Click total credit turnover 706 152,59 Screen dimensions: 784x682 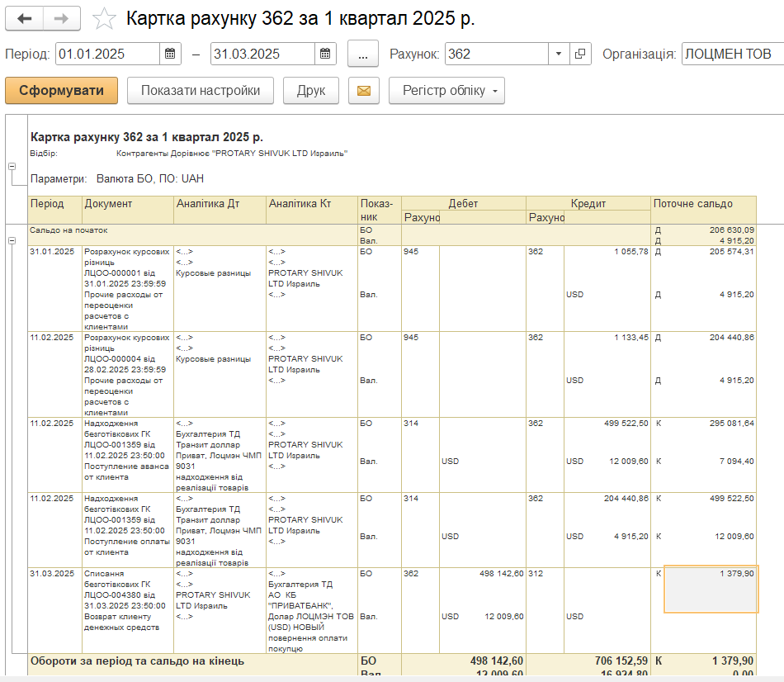(621, 661)
